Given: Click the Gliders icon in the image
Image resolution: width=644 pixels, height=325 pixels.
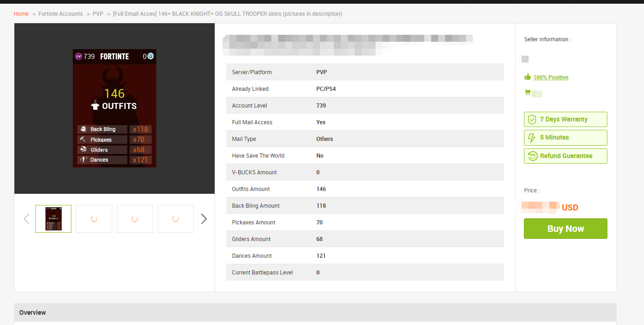Looking at the screenshot, I should (x=83, y=150).
